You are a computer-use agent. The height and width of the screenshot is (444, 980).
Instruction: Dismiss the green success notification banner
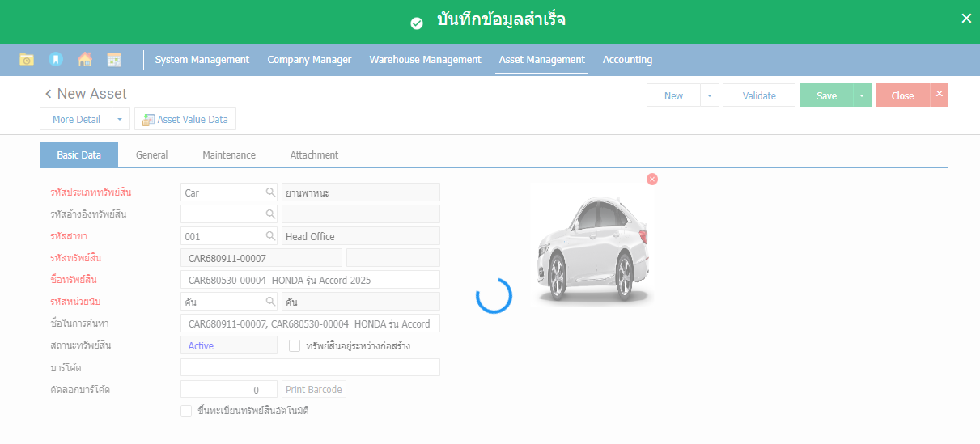[965, 19]
